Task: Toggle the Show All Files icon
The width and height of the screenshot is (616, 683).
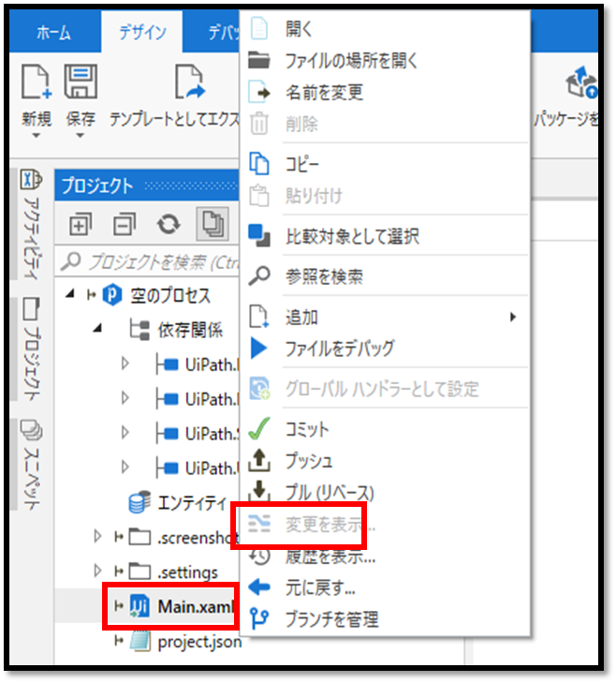Action: click(x=213, y=224)
